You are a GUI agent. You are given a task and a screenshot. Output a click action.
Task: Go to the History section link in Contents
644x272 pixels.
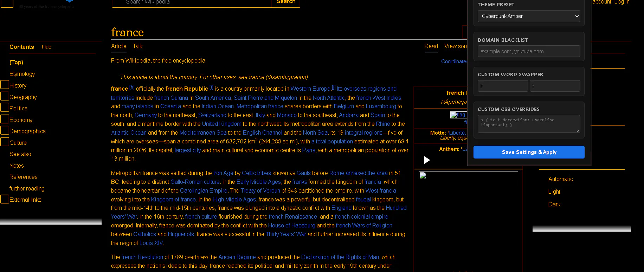point(18,85)
